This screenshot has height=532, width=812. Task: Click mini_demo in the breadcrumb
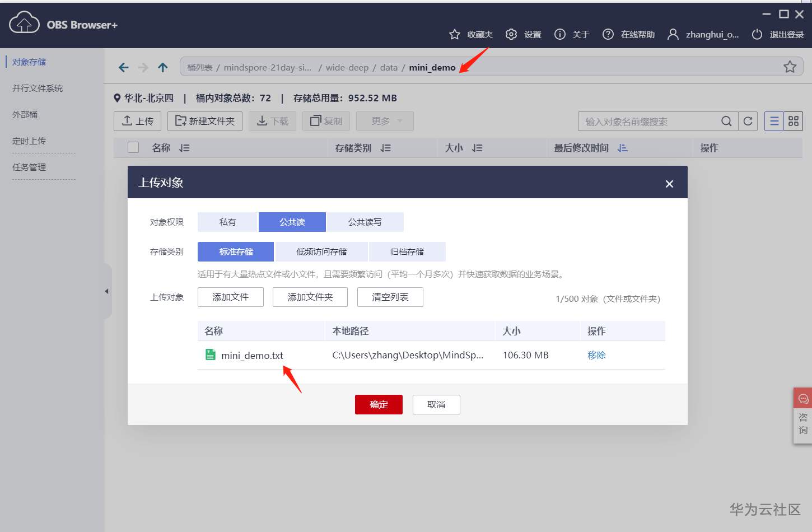[432, 67]
